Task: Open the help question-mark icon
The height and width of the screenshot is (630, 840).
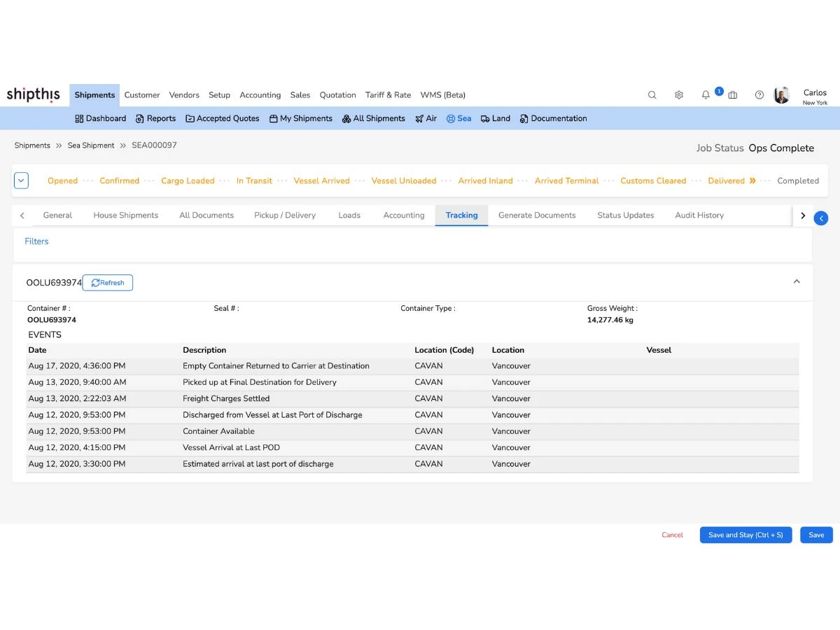Action: (x=759, y=94)
